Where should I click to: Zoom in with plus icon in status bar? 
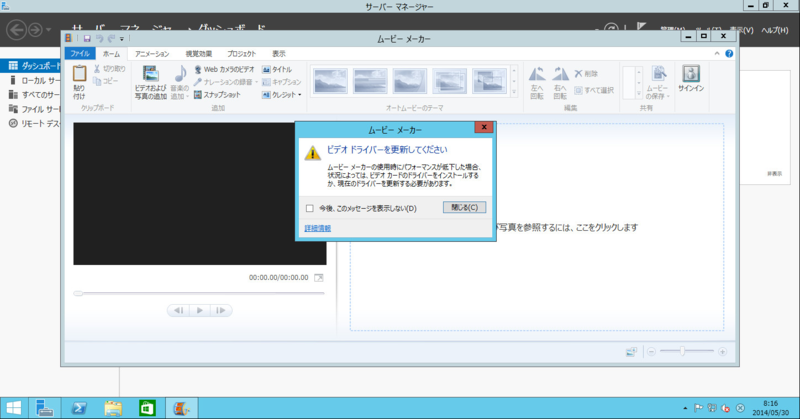[722, 352]
